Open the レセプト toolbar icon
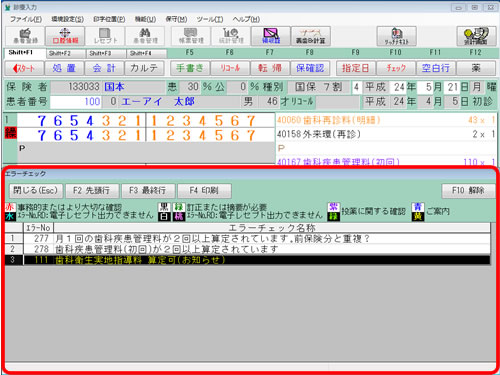The width and height of the screenshot is (500, 375). click(105, 36)
